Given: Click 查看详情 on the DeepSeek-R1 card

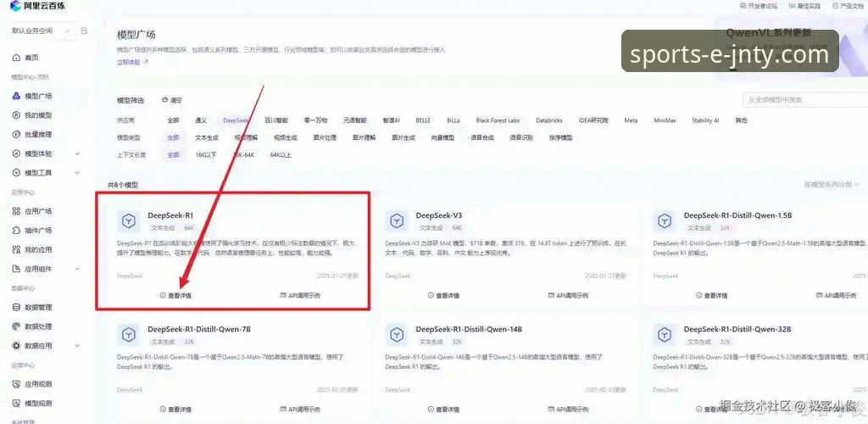Looking at the screenshot, I should tap(175, 296).
